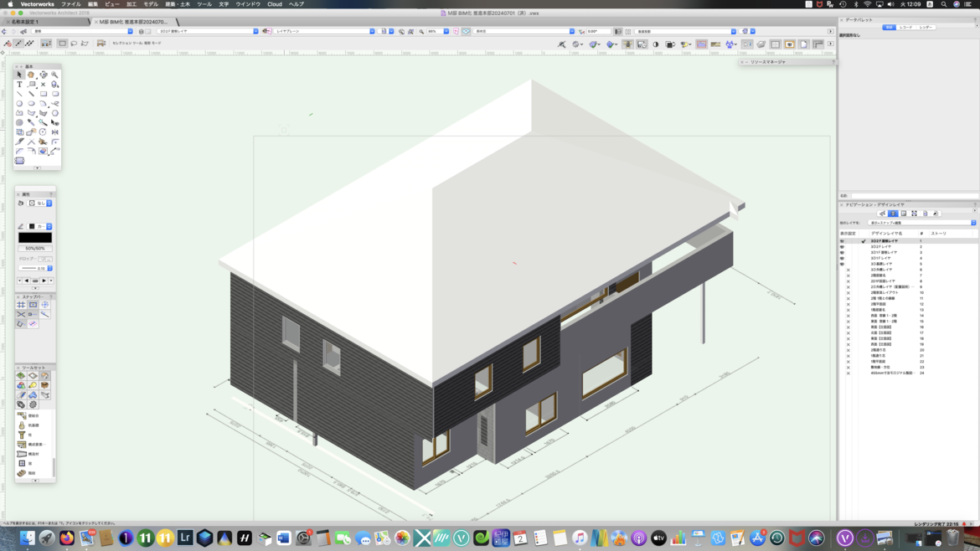Open Finder from the Dock
Screen dimensions: 980x551
point(28,538)
